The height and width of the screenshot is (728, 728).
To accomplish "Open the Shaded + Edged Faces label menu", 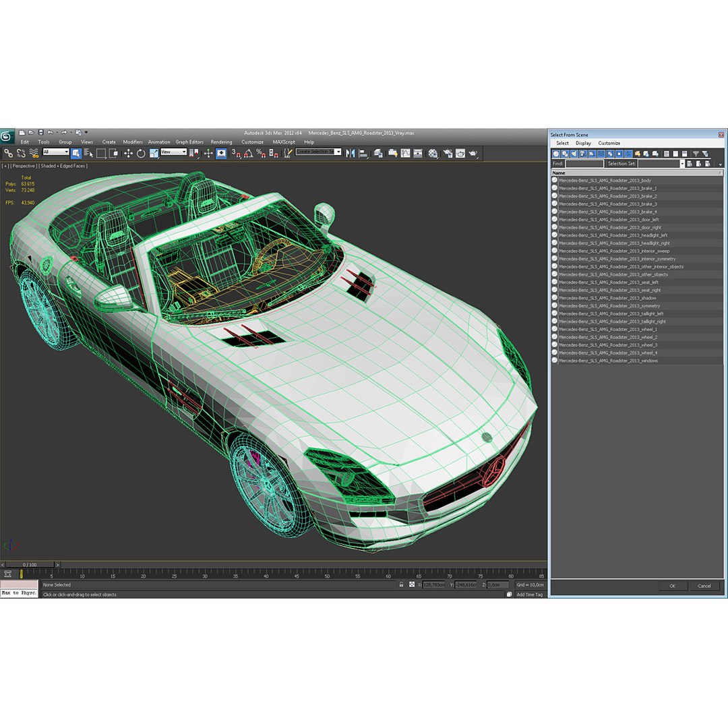I will 63,166.
